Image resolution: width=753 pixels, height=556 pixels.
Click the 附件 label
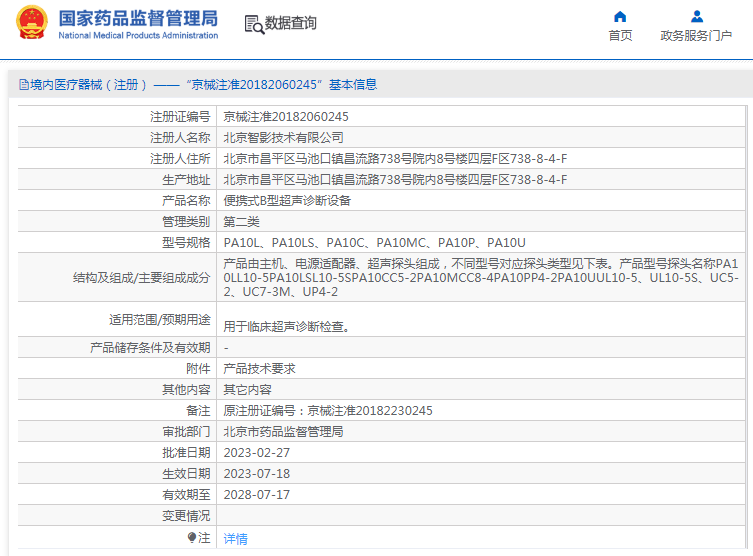[x=198, y=369]
